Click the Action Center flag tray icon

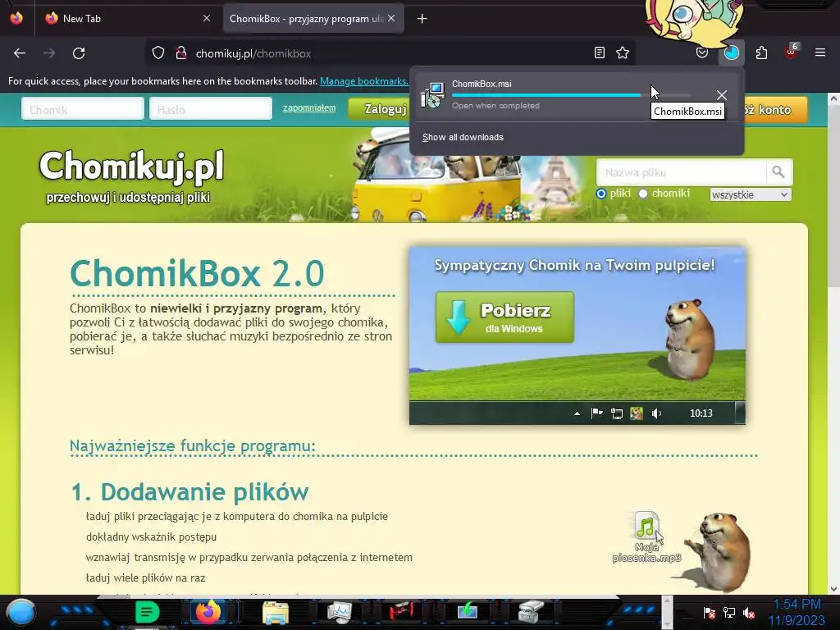point(710,612)
